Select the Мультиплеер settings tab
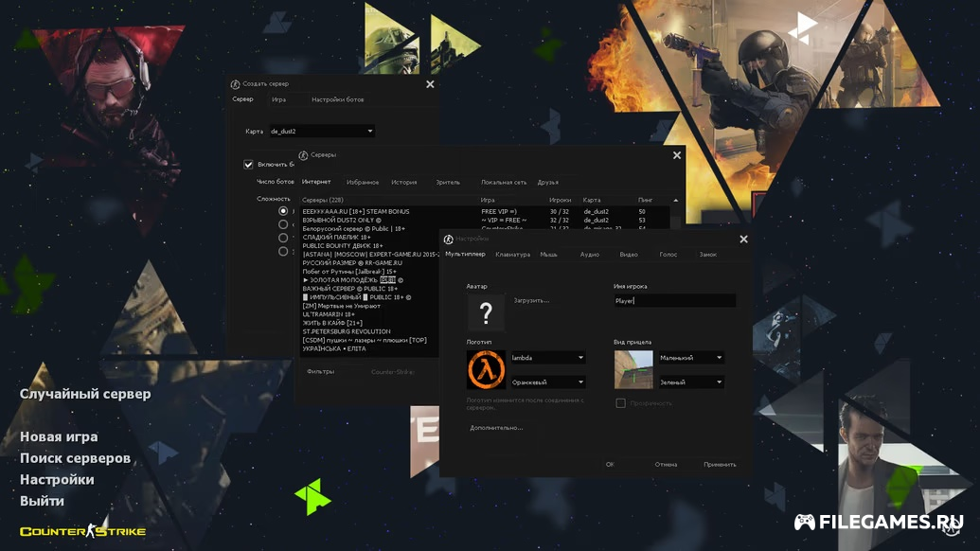Viewport: 980px width, 551px height. point(465,255)
